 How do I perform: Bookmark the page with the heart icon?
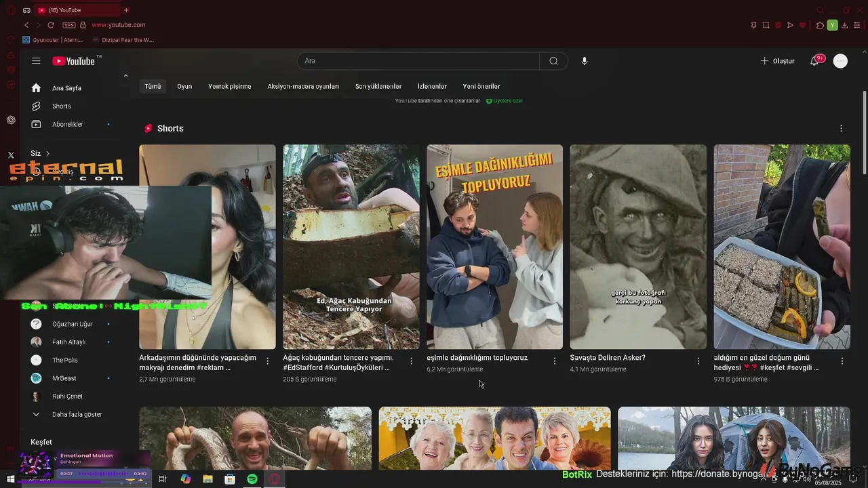tap(802, 25)
